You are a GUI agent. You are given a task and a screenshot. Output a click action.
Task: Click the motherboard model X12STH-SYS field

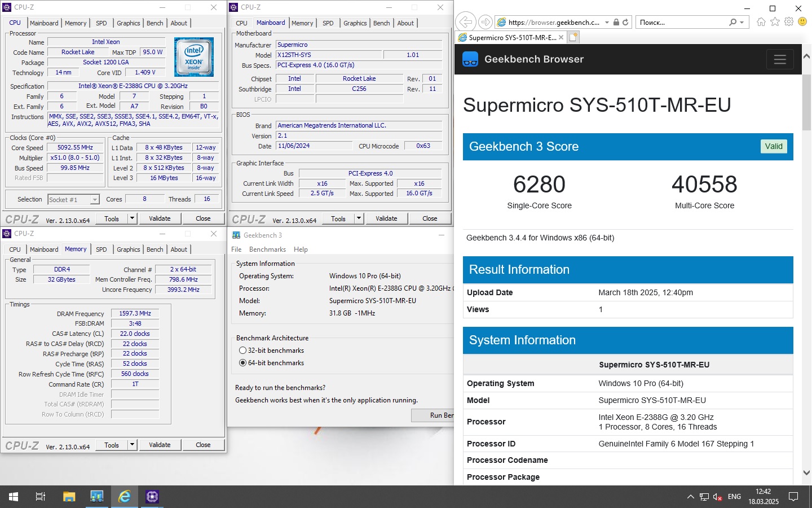(328, 55)
